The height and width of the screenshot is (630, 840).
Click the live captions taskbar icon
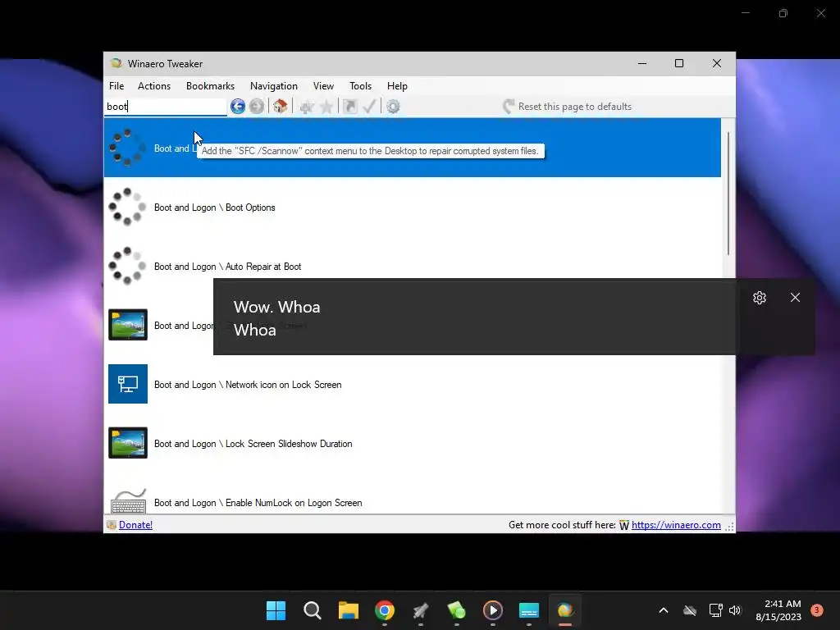click(x=529, y=610)
